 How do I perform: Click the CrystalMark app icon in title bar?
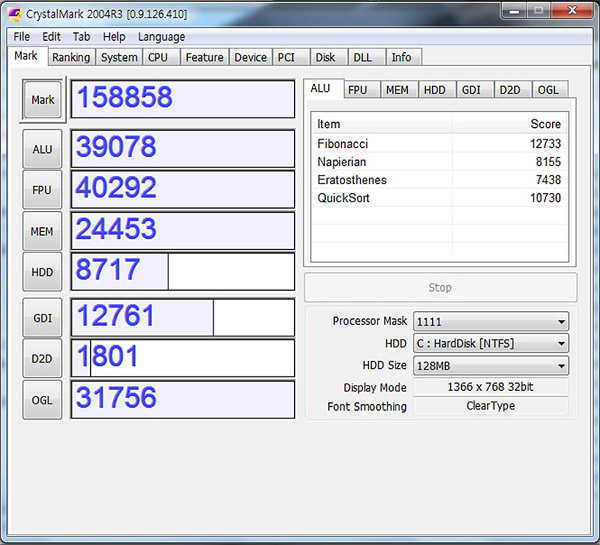pos(15,14)
